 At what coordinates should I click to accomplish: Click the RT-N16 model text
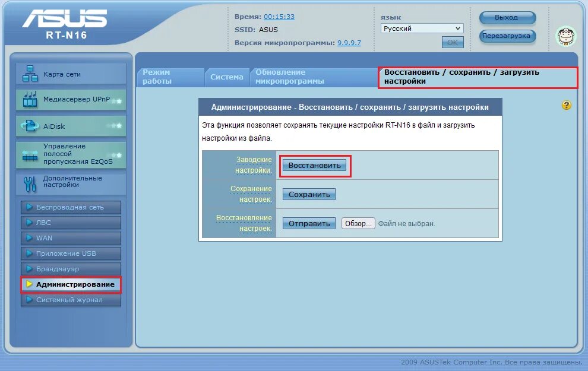click(67, 35)
